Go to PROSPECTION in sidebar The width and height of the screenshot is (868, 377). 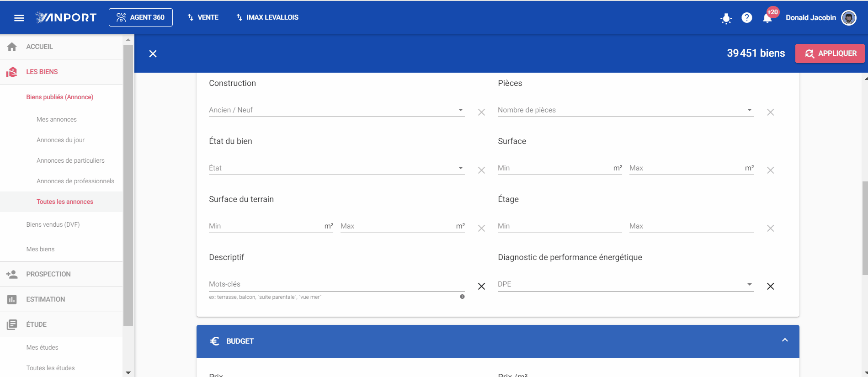(48, 274)
